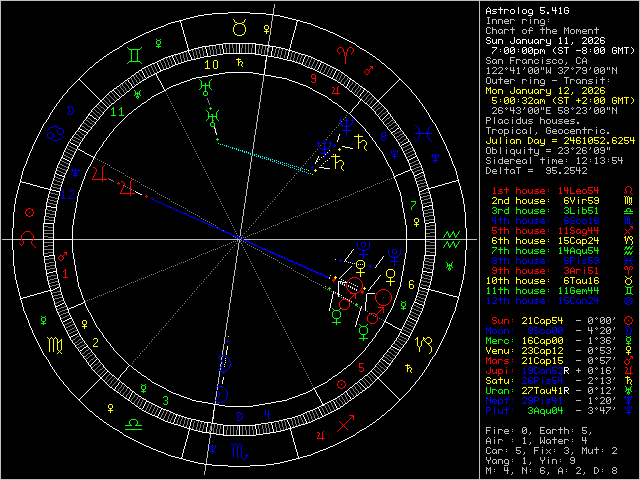
Task: Click house number 11 inside the wheel
Action: pyautogui.click(x=118, y=111)
